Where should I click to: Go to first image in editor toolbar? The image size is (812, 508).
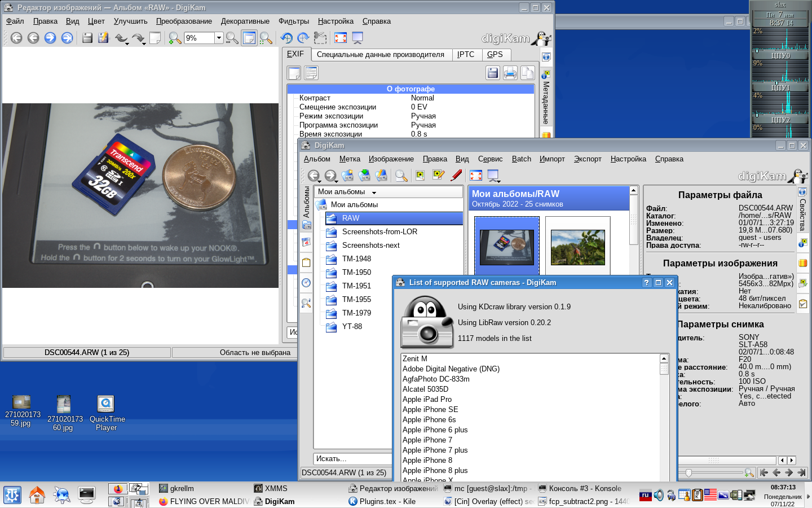tap(16, 38)
